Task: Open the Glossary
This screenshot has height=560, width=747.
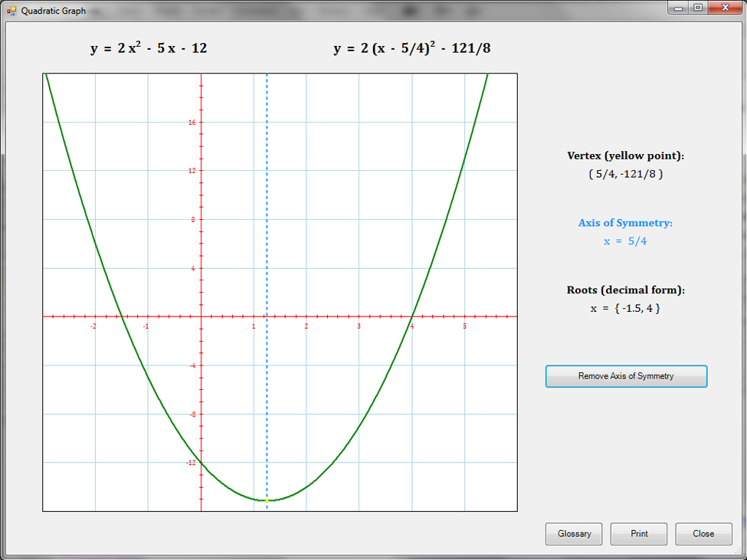Action: [574, 534]
